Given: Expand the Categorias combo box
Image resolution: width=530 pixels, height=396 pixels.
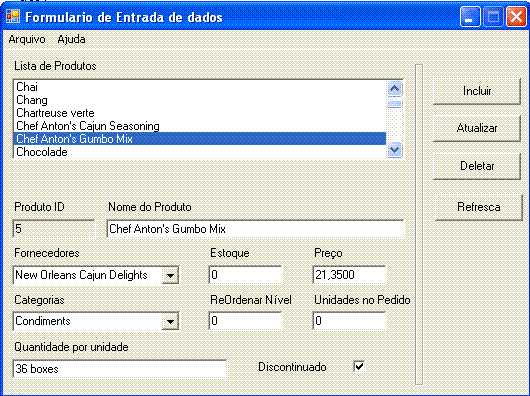Looking at the screenshot, I should [170, 322].
